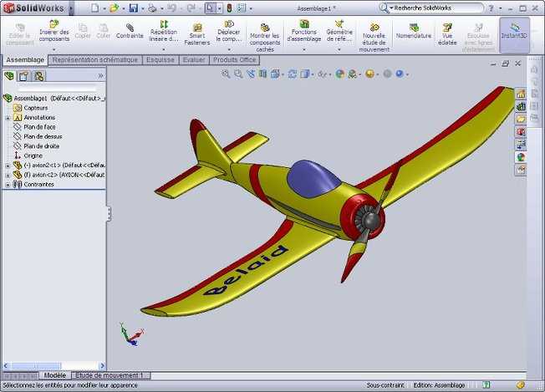Select the Capteurs folder
This screenshot has width=545, height=392.
(31, 108)
